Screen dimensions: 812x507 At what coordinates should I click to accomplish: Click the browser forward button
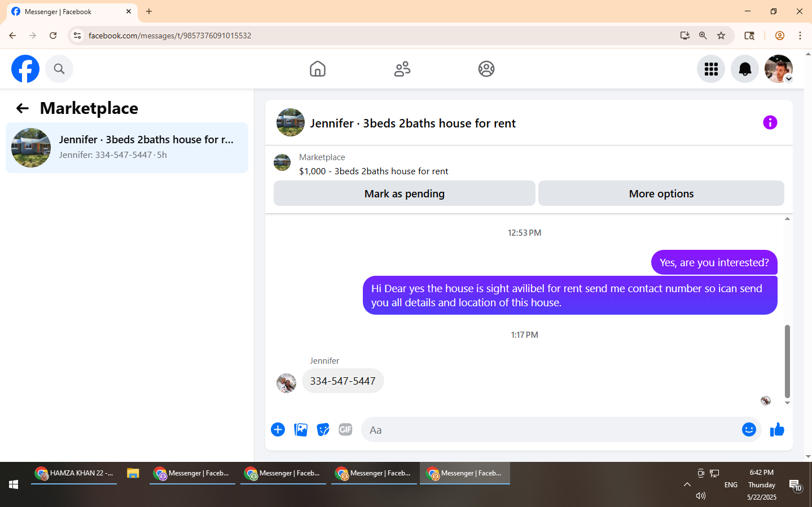(x=33, y=36)
